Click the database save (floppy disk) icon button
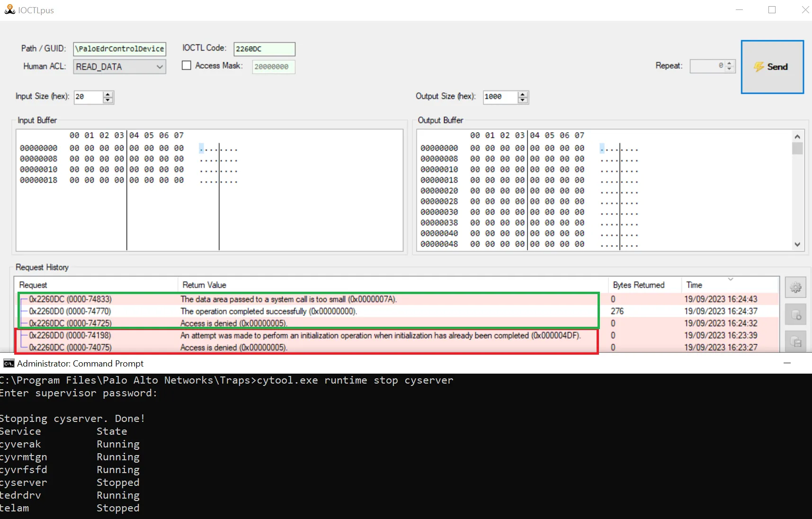The width and height of the screenshot is (812, 519). [795, 342]
